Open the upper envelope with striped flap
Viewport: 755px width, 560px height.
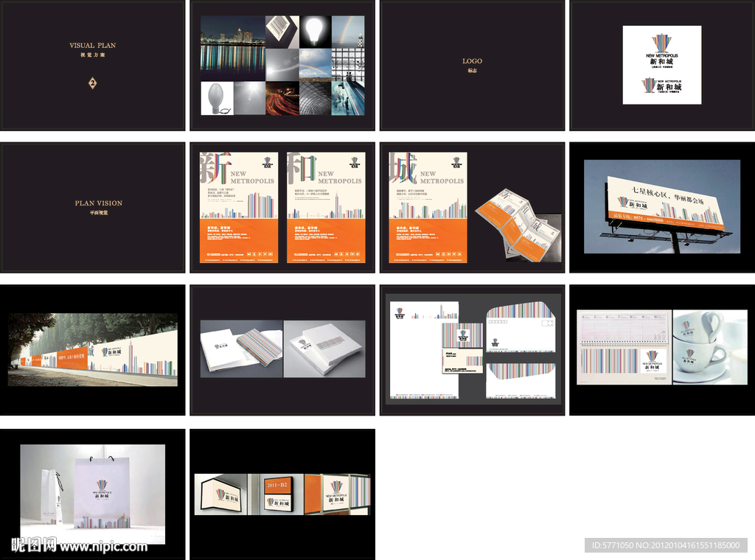click(x=521, y=326)
